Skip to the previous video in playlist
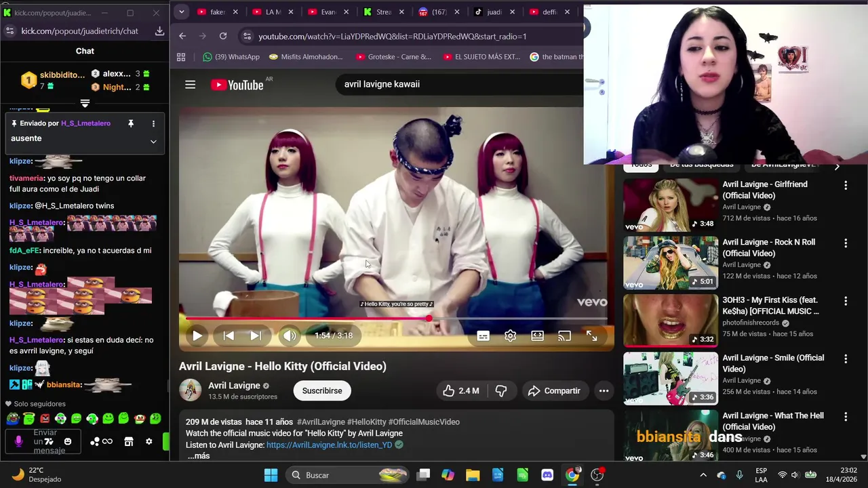The height and width of the screenshot is (488, 868). coord(229,335)
